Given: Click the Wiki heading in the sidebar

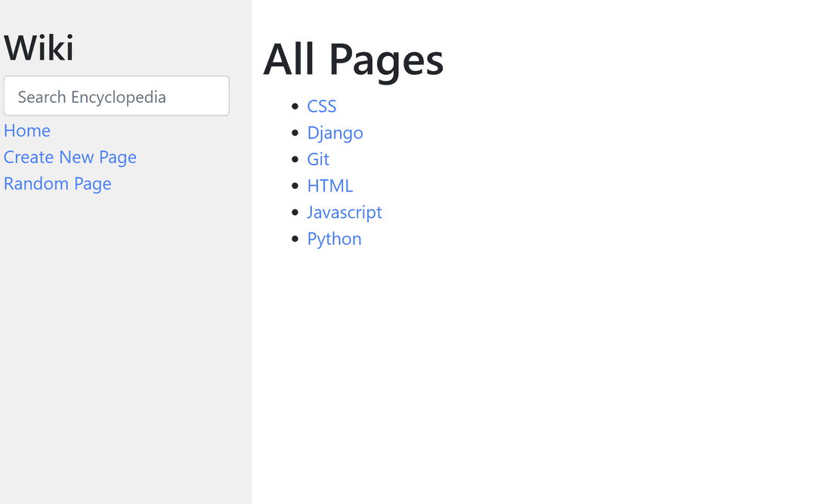Looking at the screenshot, I should [39, 47].
